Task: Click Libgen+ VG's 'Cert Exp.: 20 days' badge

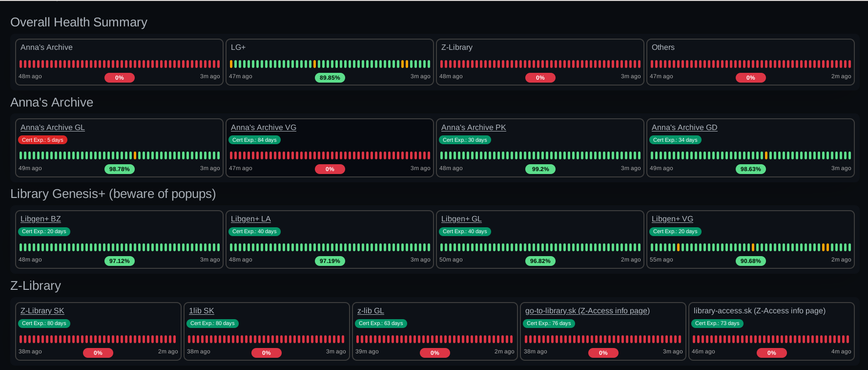Action: (x=675, y=232)
